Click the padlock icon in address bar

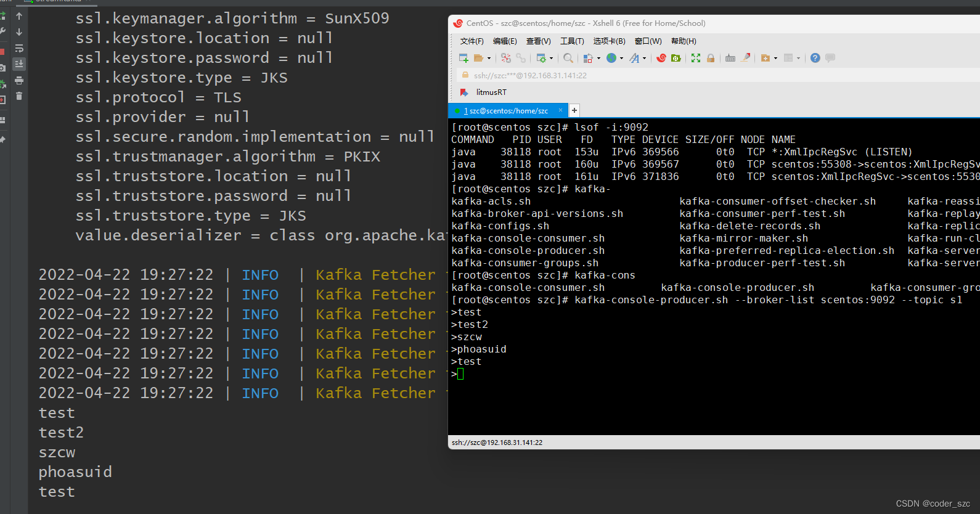(465, 75)
